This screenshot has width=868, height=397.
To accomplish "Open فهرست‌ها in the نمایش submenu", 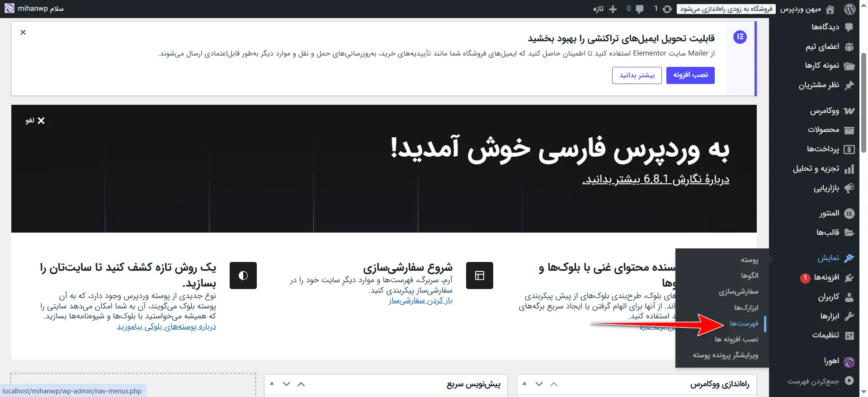I will 744,323.
